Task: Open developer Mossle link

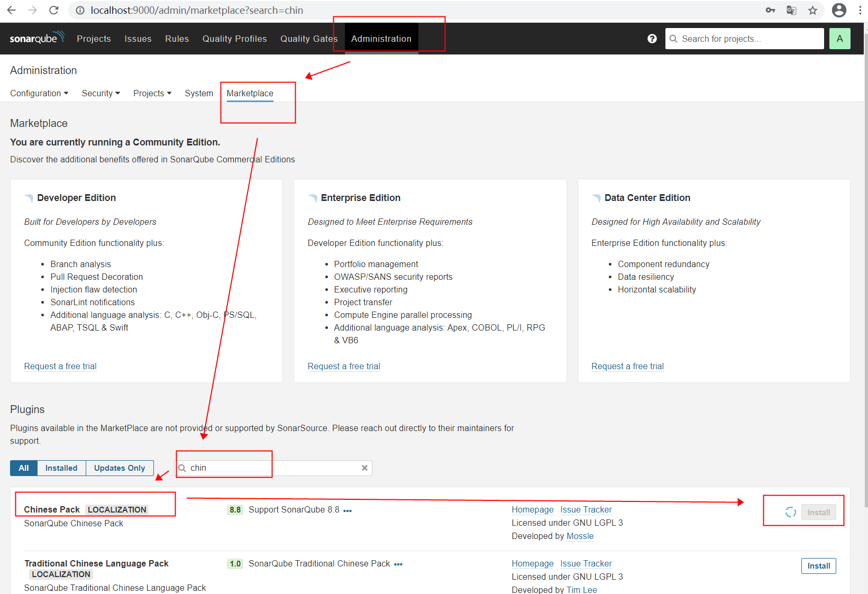Action: (x=580, y=536)
